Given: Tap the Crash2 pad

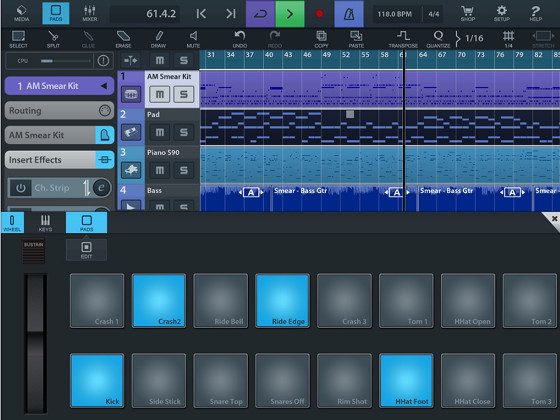Looking at the screenshot, I should [x=159, y=300].
